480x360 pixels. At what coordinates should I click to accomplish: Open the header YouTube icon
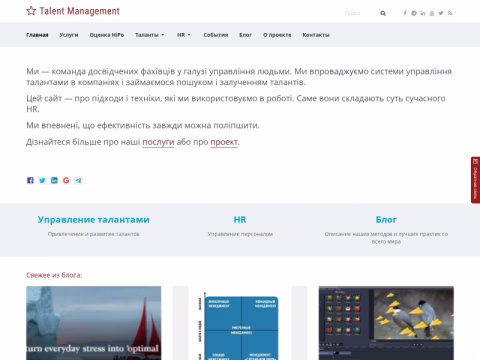(x=432, y=13)
